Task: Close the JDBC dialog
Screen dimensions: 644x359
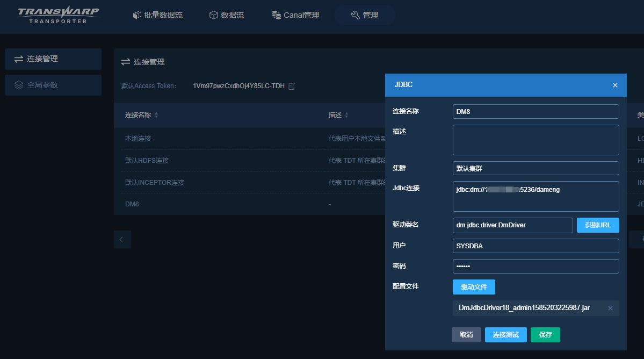Action: (x=615, y=85)
